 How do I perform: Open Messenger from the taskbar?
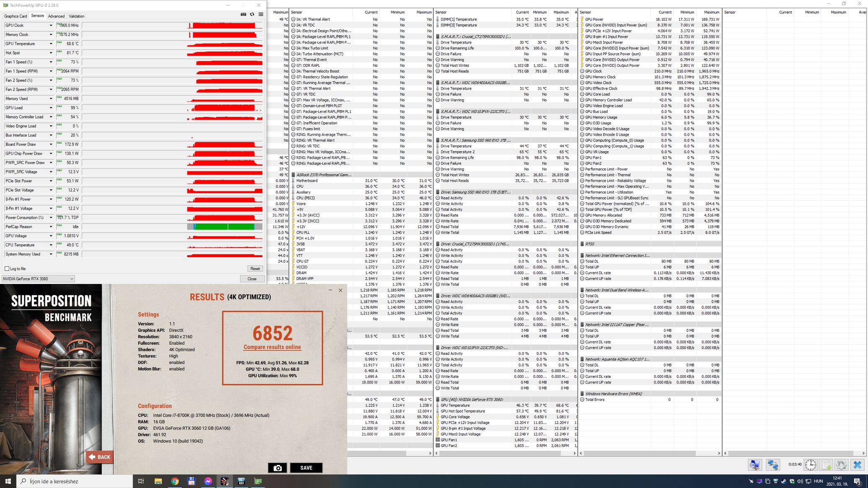point(208,481)
